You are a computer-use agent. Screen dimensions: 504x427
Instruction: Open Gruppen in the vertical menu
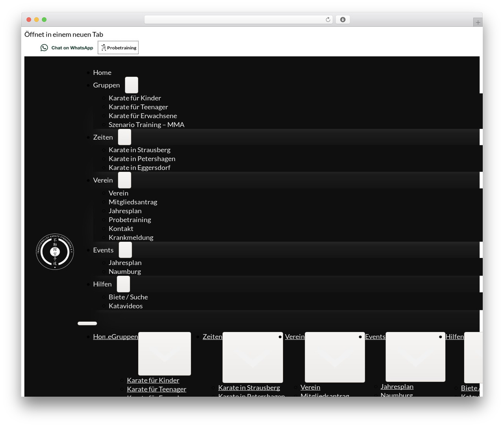(x=106, y=85)
